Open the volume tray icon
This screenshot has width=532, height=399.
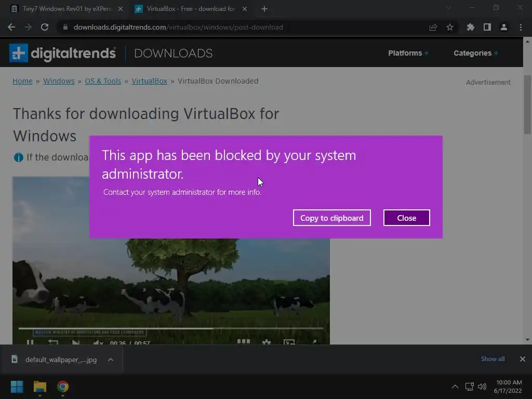[x=482, y=387]
